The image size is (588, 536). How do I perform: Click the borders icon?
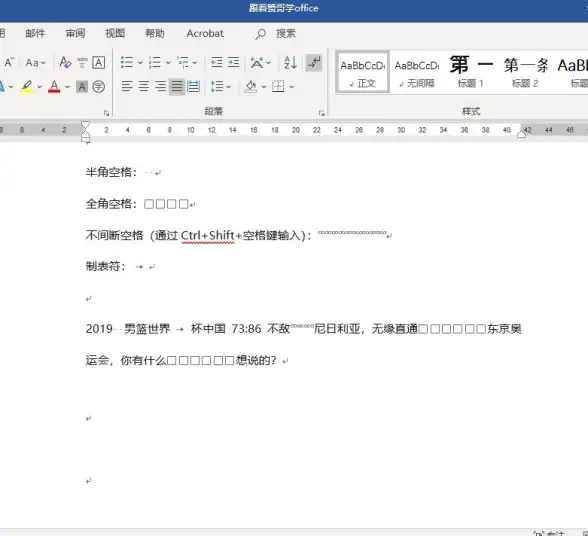pos(278,87)
